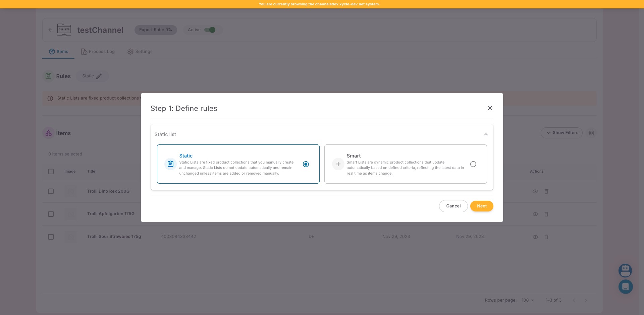Select the Smart list radio button
Viewport: 644px width, 315px height.
coord(473,164)
